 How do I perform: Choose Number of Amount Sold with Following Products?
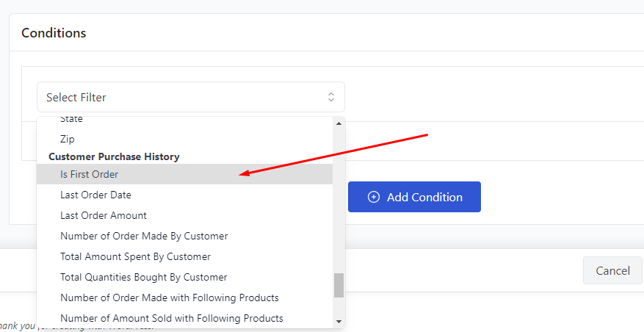tap(184, 318)
